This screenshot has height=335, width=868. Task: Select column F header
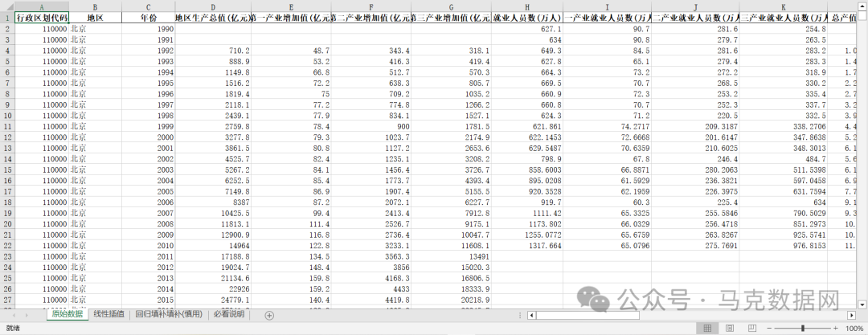(x=371, y=6)
